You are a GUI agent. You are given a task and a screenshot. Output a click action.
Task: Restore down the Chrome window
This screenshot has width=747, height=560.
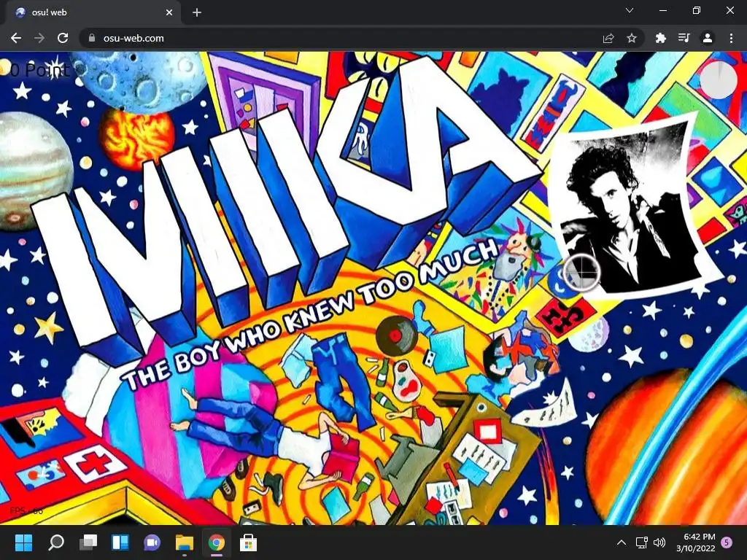[697, 10]
